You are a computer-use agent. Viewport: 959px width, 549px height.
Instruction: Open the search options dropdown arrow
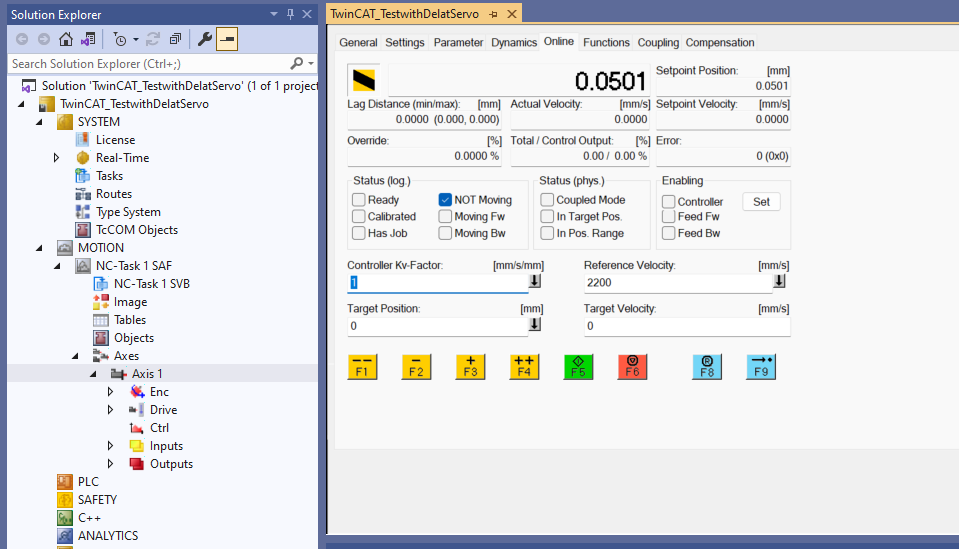[311, 63]
